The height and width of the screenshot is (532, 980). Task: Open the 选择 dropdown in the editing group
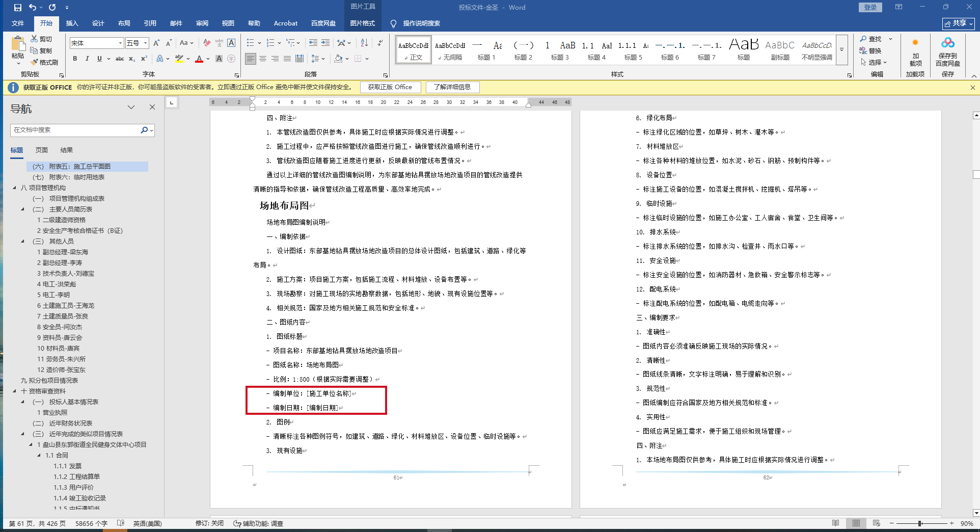tap(874, 62)
